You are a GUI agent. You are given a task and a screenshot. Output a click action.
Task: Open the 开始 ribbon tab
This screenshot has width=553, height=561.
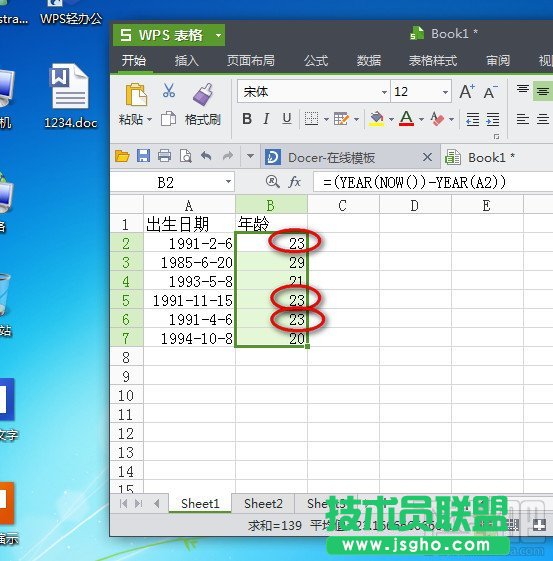134,60
